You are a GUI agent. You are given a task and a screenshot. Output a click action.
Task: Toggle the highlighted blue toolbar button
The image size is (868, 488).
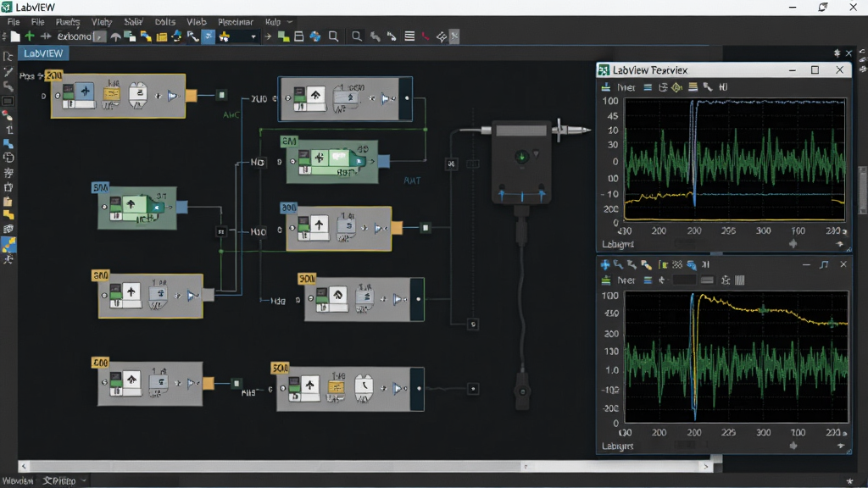[209, 36]
